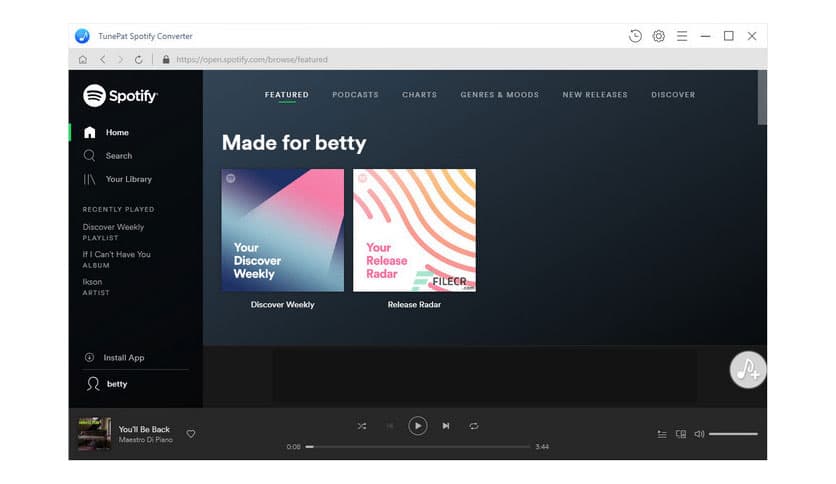Open Your Library link
Screen dimensions: 836x484
pos(128,179)
